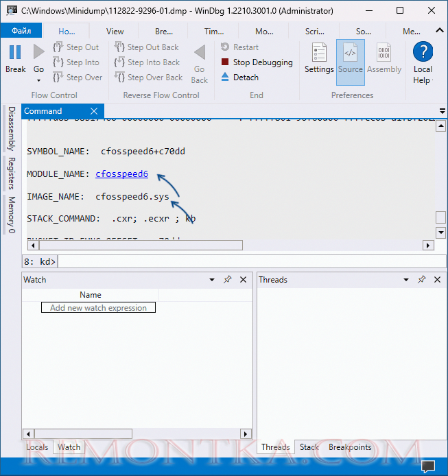Toggle Source mode
The height and width of the screenshot is (476, 448).
click(350, 62)
